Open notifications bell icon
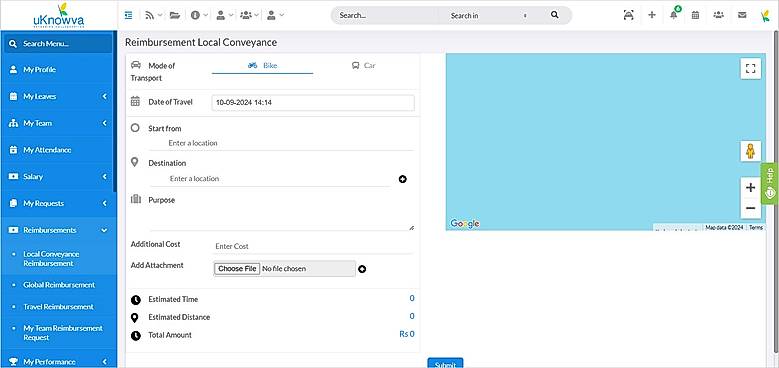Viewport: 779px width, 368px height. point(674,14)
